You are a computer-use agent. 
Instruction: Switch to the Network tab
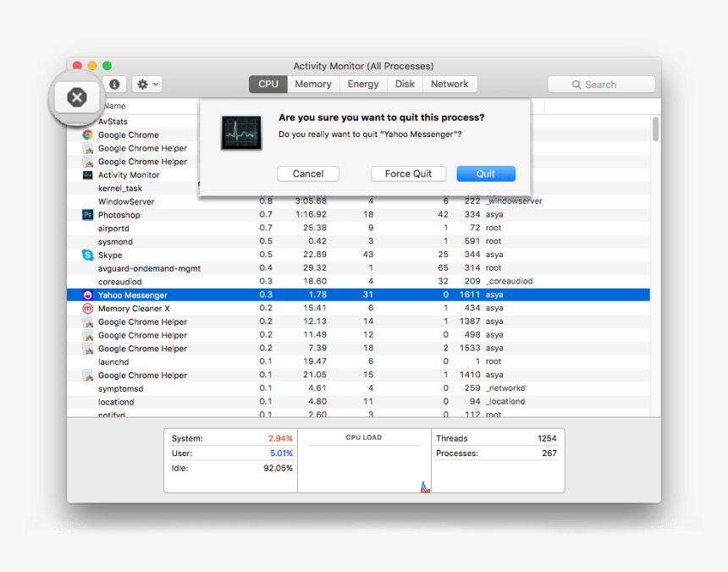(x=449, y=85)
